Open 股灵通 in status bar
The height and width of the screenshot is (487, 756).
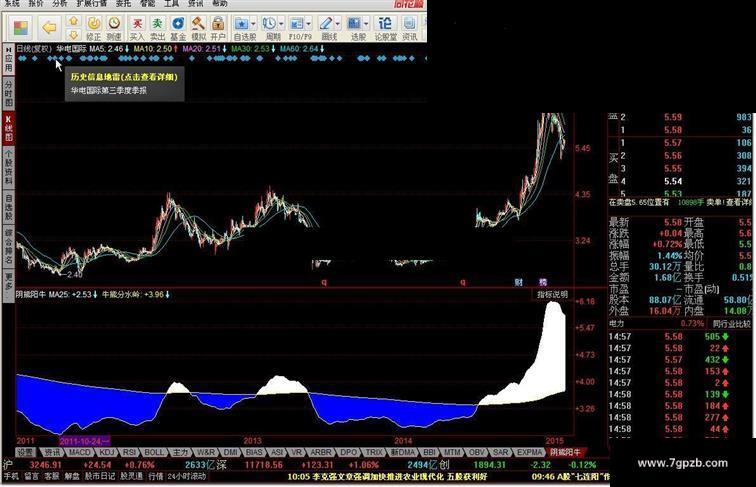coord(131,476)
